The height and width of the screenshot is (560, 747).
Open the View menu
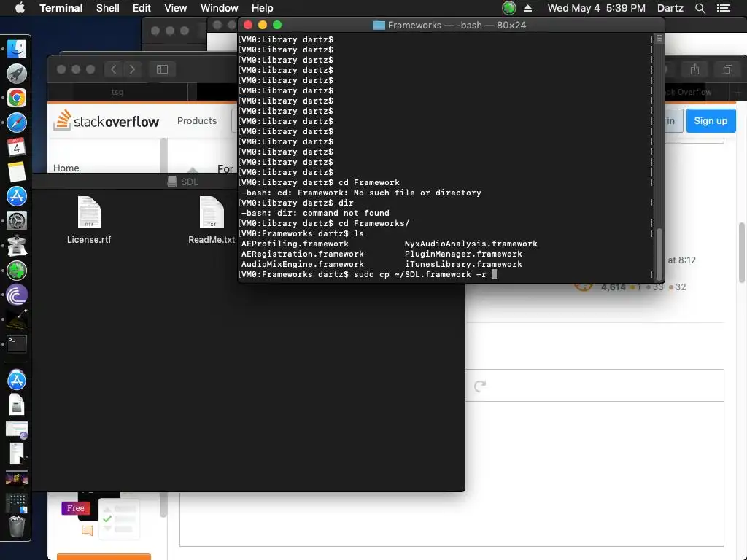click(175, 8)
